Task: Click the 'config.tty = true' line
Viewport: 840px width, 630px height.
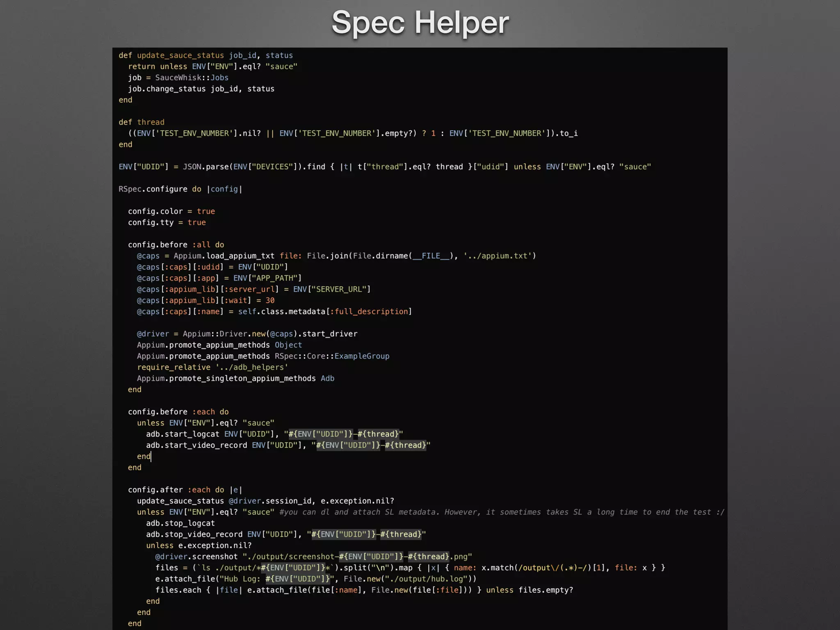Action: 167,222
